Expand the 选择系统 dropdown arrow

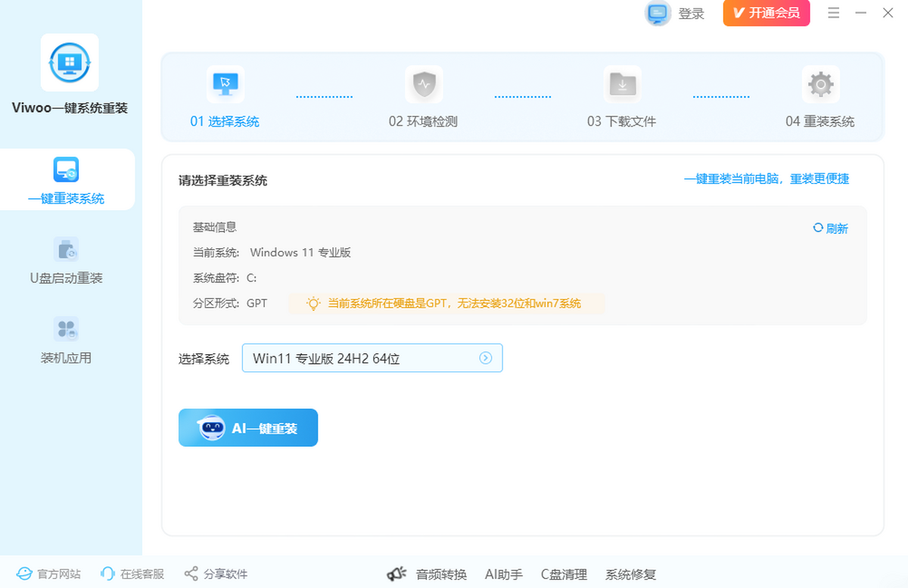click(x=486, y=358)
